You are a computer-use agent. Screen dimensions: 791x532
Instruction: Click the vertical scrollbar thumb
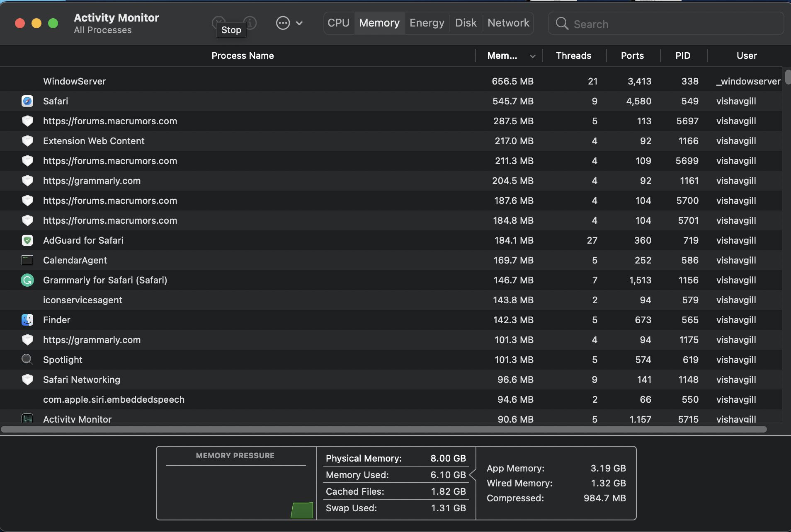tap(788, 77)
